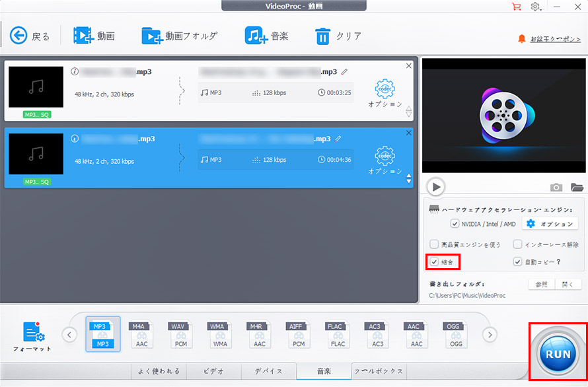Switch to ビデオ tab
Image resolution: width=588 pixels, height=387 pixels.
coord(214,371)
